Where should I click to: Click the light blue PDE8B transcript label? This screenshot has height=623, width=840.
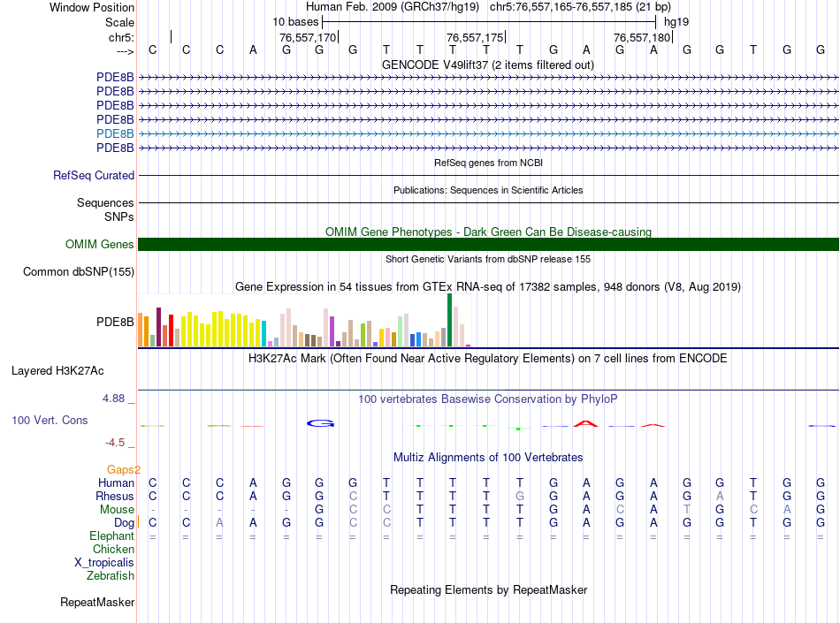[x=115, y=133]
